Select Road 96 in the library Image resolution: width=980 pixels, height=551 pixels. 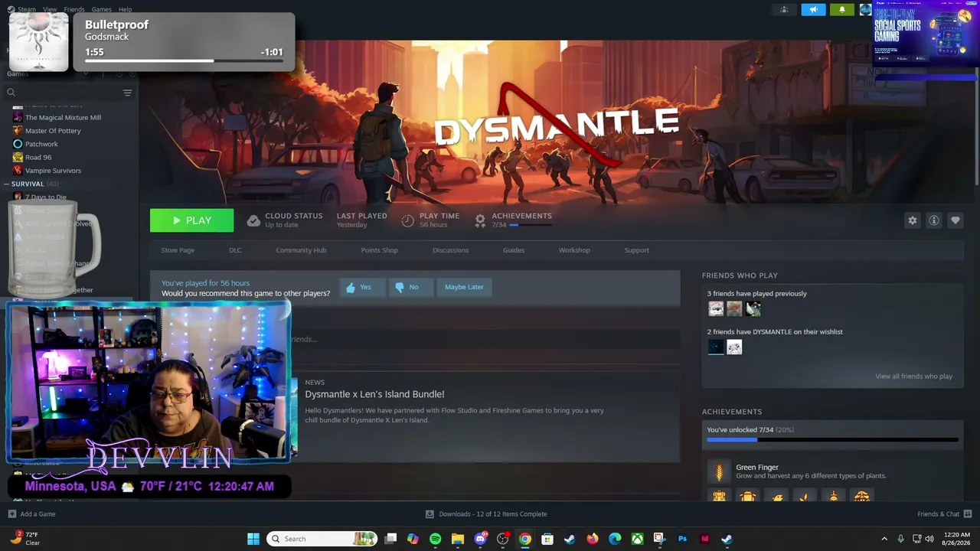coord(38,158)
